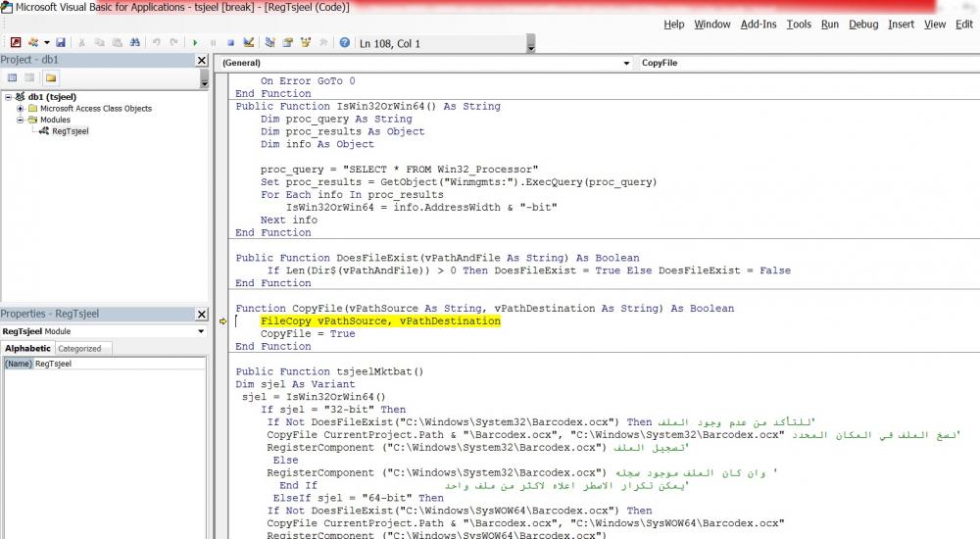This screenshot has width=980, height=539.
Task: Click the blue Help question mark icon
Action: (x=345, y=43)
